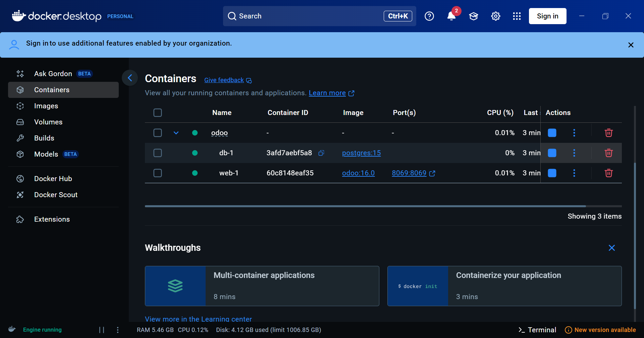This screenshot has height=338, width=644.
Task: Delete the web-1 container
Action: 609,173
